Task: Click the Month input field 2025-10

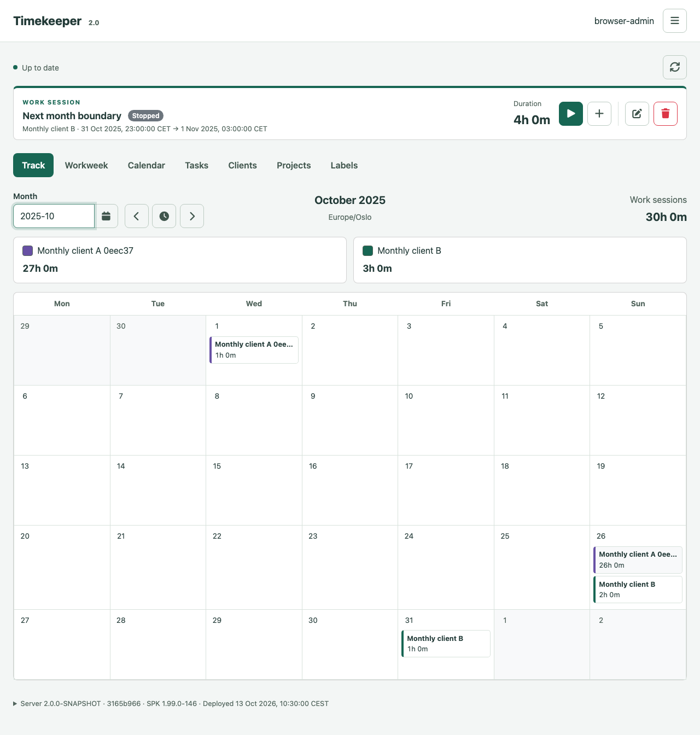Action: (54, 216)
